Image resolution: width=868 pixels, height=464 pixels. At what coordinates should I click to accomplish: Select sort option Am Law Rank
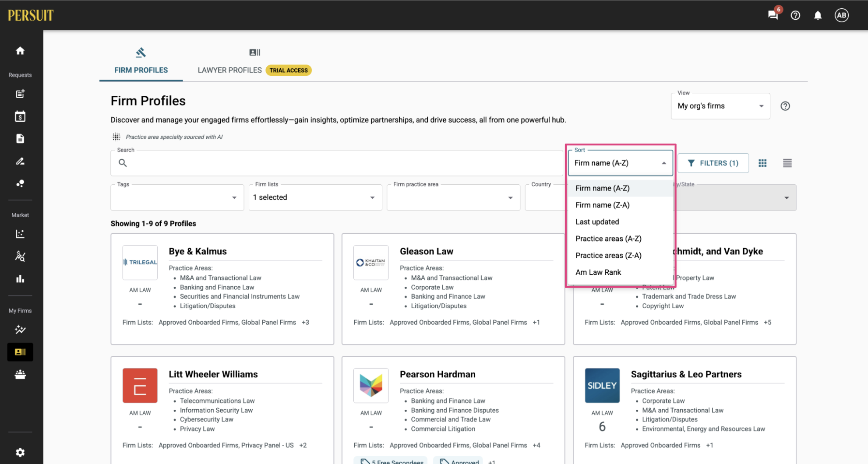[620, 272]
